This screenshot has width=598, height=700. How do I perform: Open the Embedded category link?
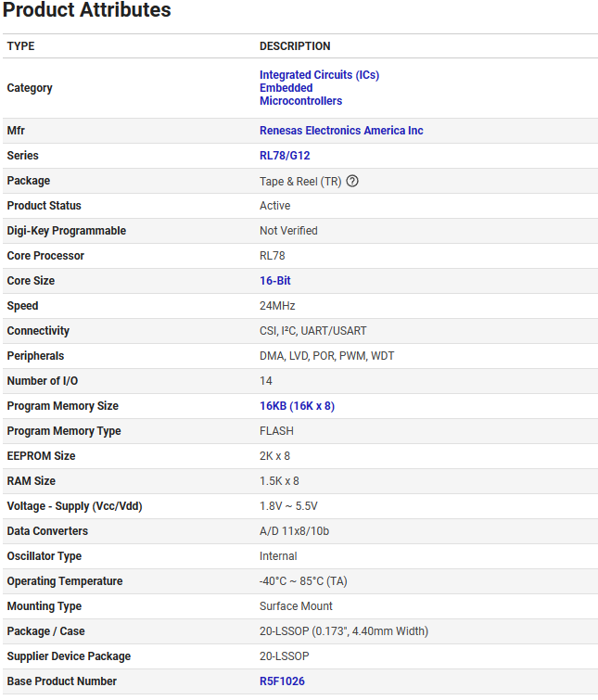tap(286, 88)
